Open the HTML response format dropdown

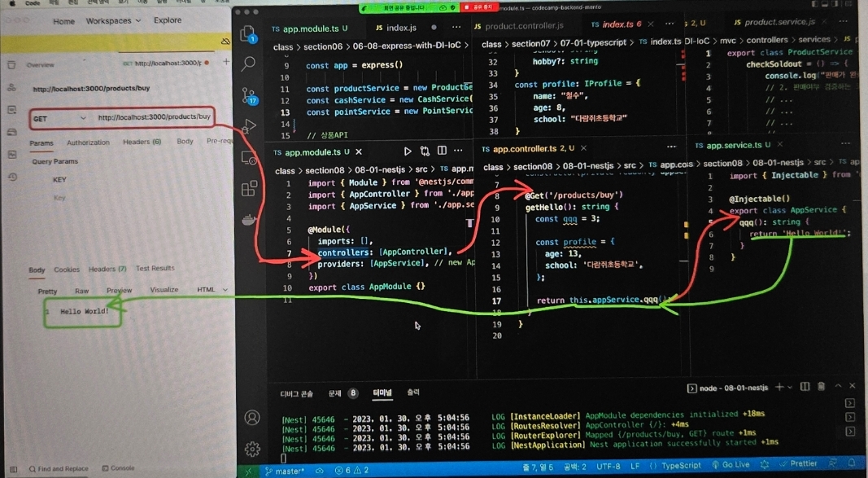(212, 290)
